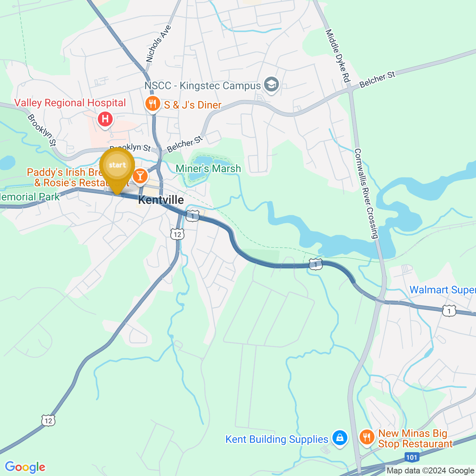Click the Miner's Marsh park label

click(208, 169)
